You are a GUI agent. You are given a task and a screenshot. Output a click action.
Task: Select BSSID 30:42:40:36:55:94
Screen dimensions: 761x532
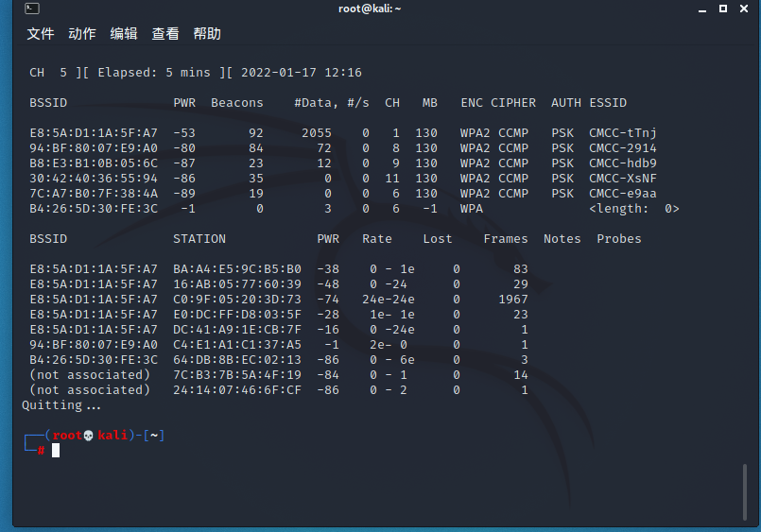[94, 178]
